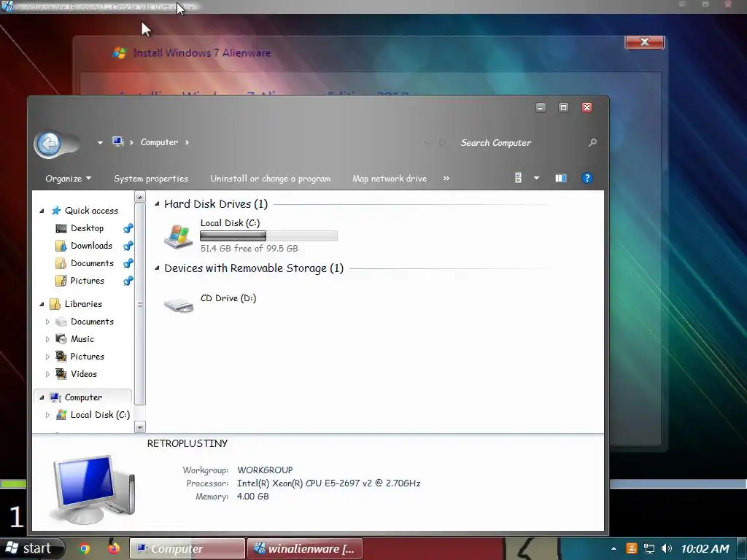The height and width of the screenshot is (560, 747).
Task: Open Explorer help with the question mark
Action: click(x=587, y=178)
